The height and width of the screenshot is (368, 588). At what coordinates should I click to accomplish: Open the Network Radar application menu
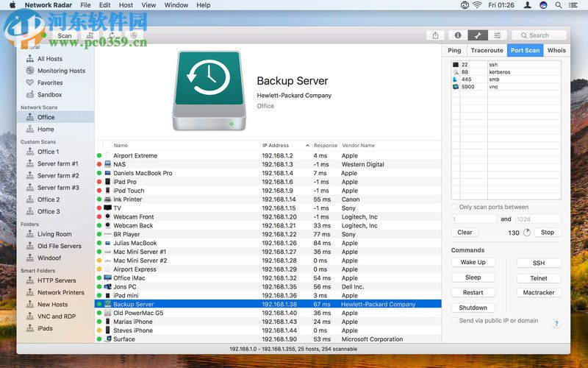49,5
